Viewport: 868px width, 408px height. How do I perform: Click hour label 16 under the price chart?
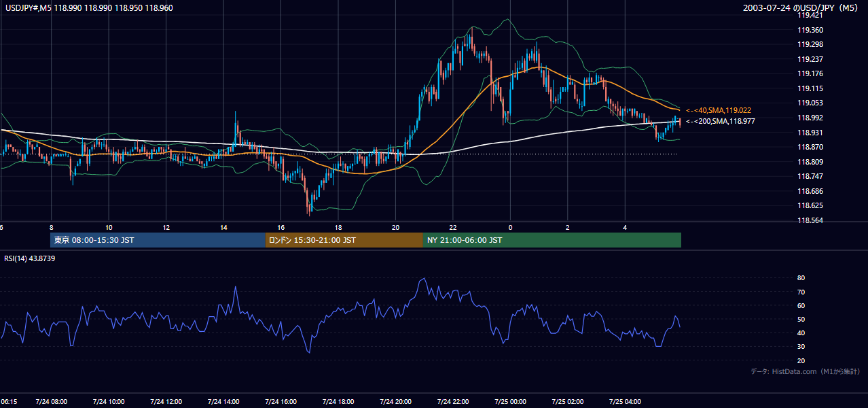[x=281, y=228]
